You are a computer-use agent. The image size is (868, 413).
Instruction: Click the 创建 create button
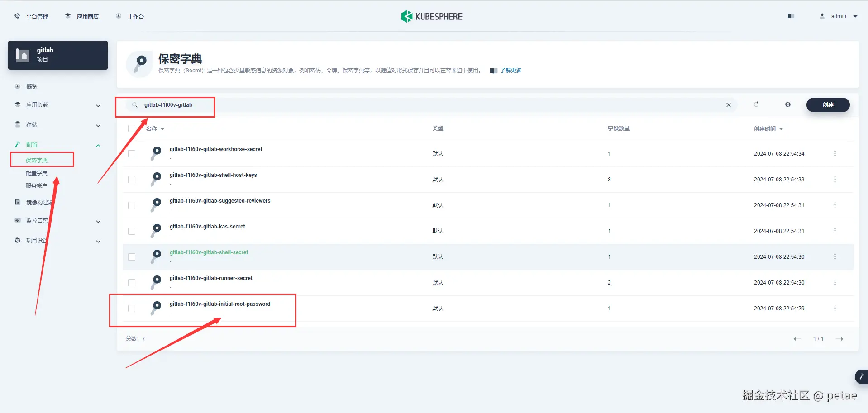(828, 105)
